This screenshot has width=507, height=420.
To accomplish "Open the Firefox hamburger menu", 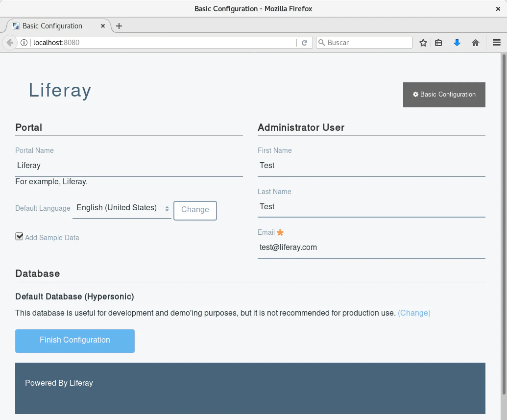I will click(x=496, y=43).
